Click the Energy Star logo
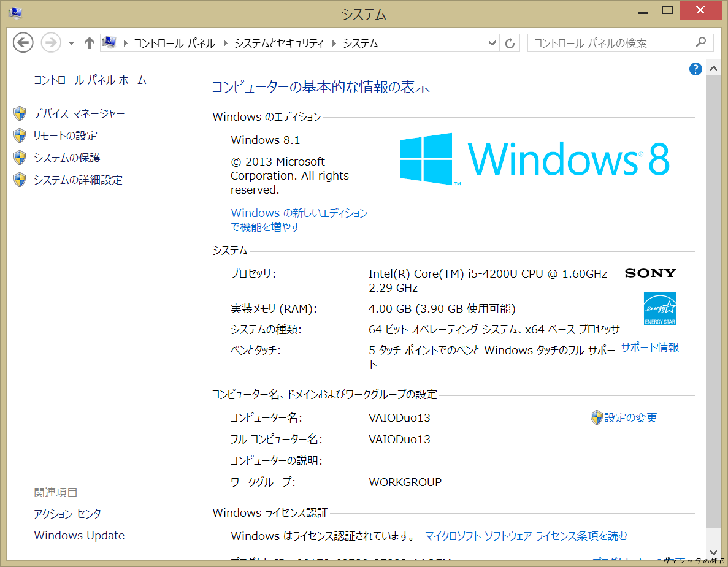The height and width of the screenshot is (567, 728). 660,309
